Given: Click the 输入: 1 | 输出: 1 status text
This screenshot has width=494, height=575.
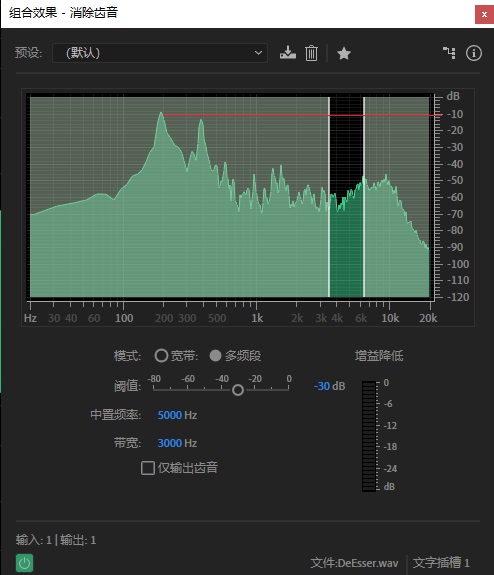Looking at the screenshot, I should click(x=56, y=540).
